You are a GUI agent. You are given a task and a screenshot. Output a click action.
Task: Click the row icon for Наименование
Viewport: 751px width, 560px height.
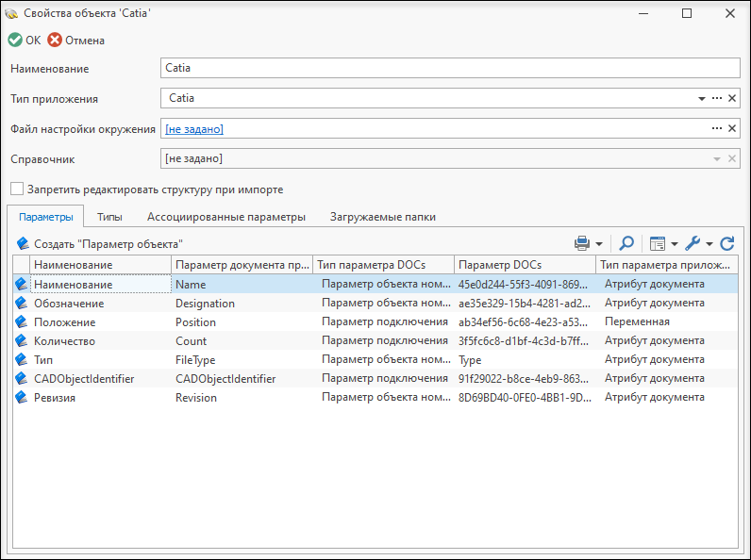point(21,284)
